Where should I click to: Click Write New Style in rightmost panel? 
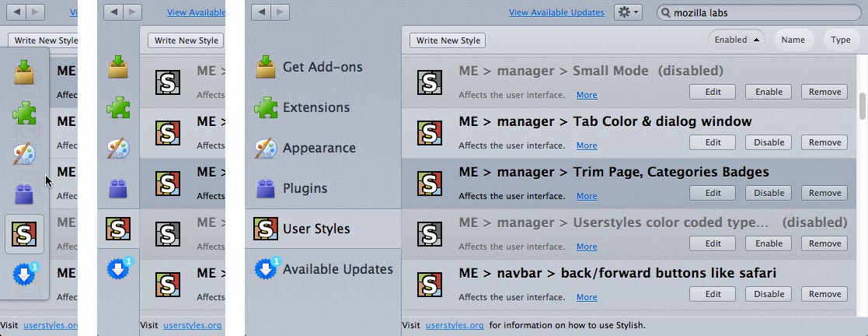click(448, 40)
